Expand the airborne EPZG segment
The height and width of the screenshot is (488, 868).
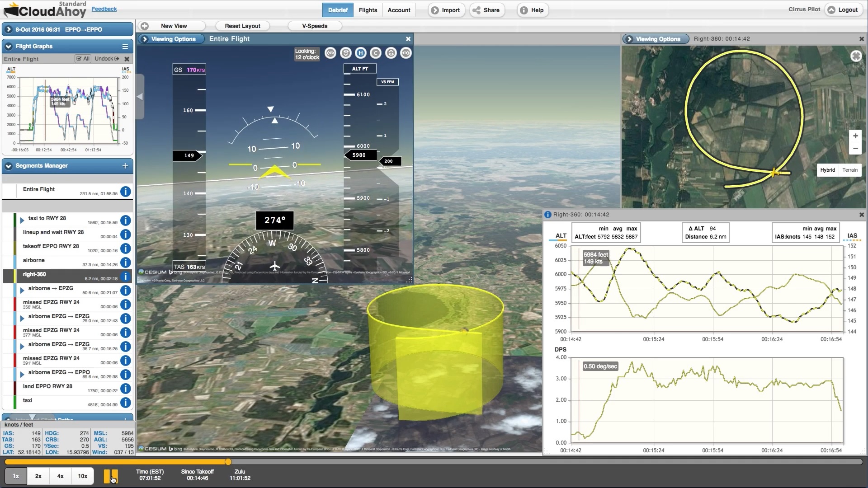click(x=22, y=288)
